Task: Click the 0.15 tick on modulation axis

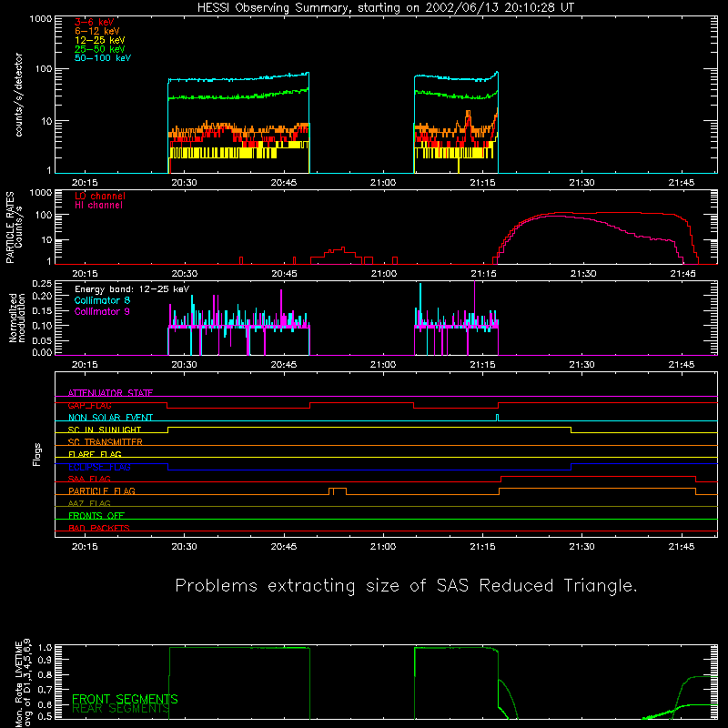Action: (x=42, y=311)
